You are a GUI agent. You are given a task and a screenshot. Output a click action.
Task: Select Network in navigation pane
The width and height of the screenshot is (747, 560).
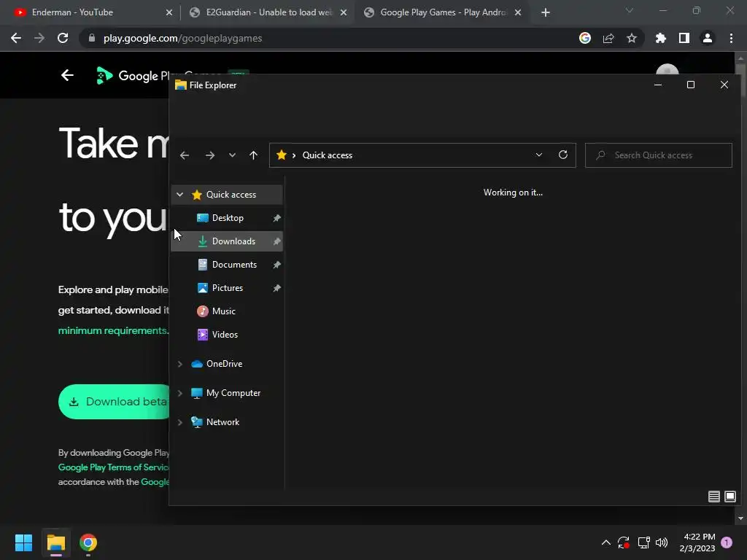click(222, 422)
